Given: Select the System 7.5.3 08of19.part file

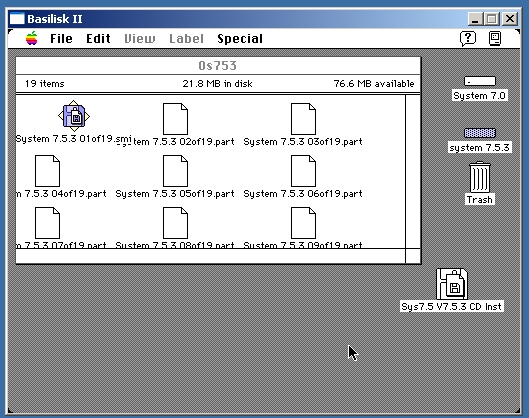Looking at the screenshot, I should pos(175,223).
